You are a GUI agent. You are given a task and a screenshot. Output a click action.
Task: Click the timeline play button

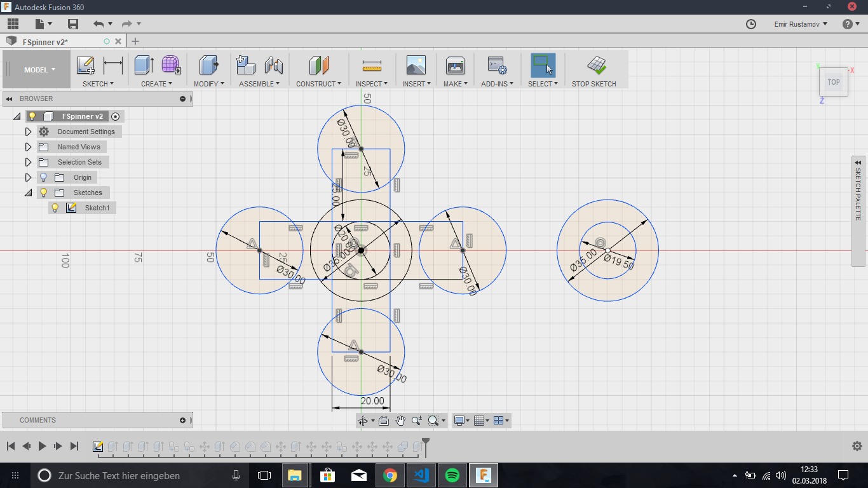click(x=42, y=446)
